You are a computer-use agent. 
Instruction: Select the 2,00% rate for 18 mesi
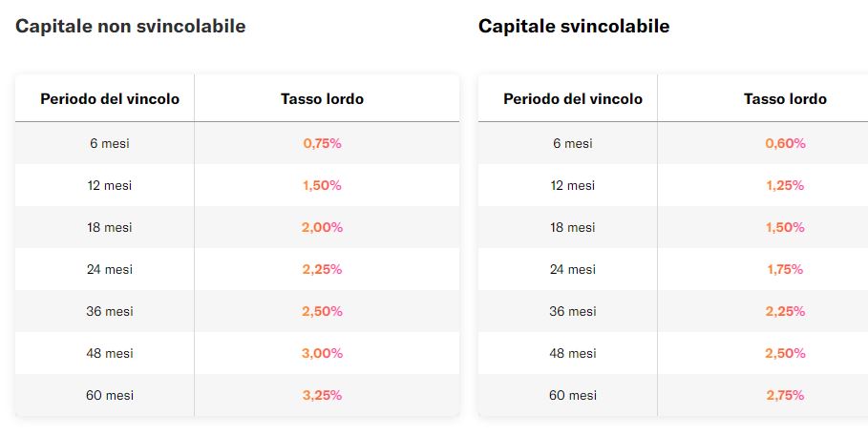[322, 227]
